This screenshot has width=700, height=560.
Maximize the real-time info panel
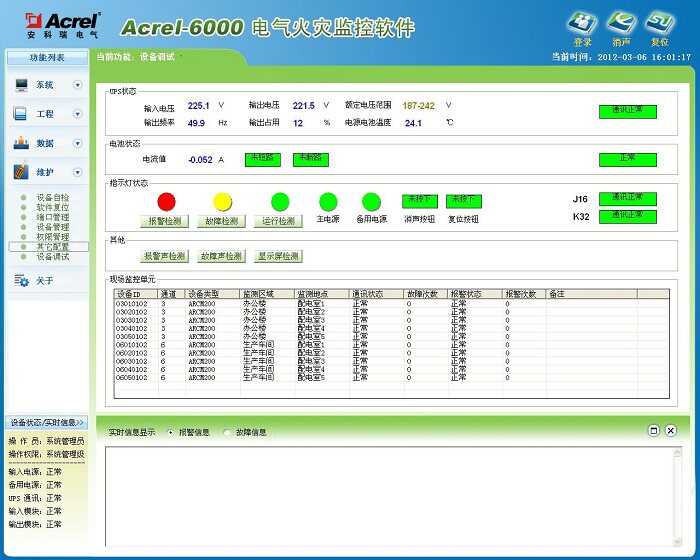click(x=654, y=430)
